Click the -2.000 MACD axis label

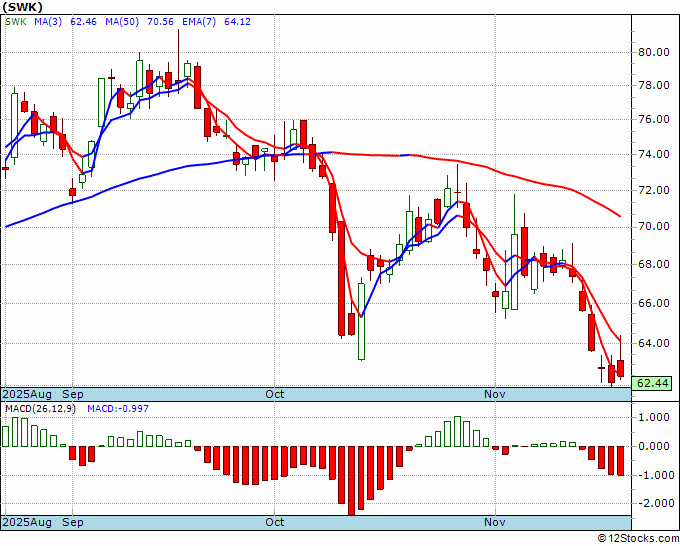pyautogui.click(x=654, y=503)
